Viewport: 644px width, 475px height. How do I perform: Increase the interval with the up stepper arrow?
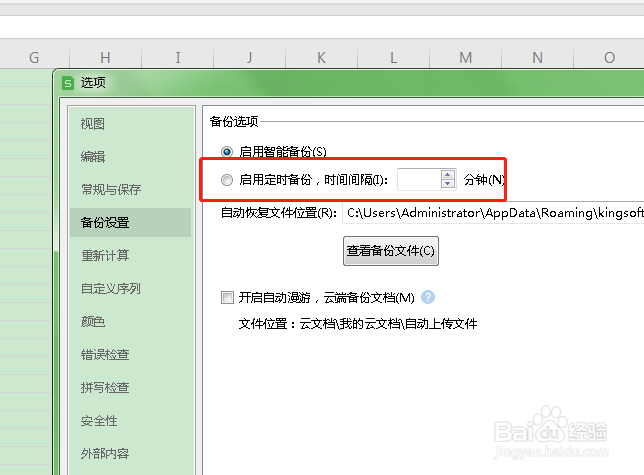click(x=448, y=174)
